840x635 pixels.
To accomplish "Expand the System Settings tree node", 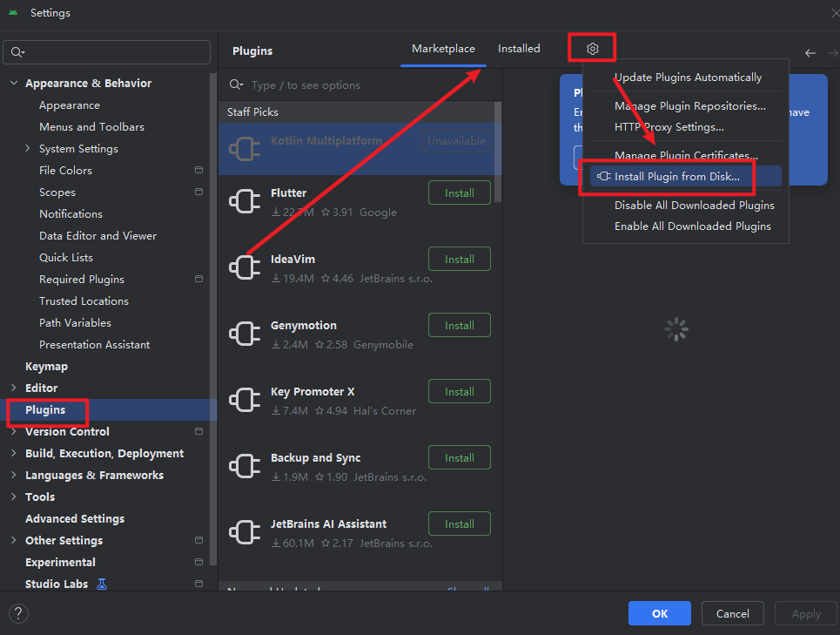I will tap(28, 149).
